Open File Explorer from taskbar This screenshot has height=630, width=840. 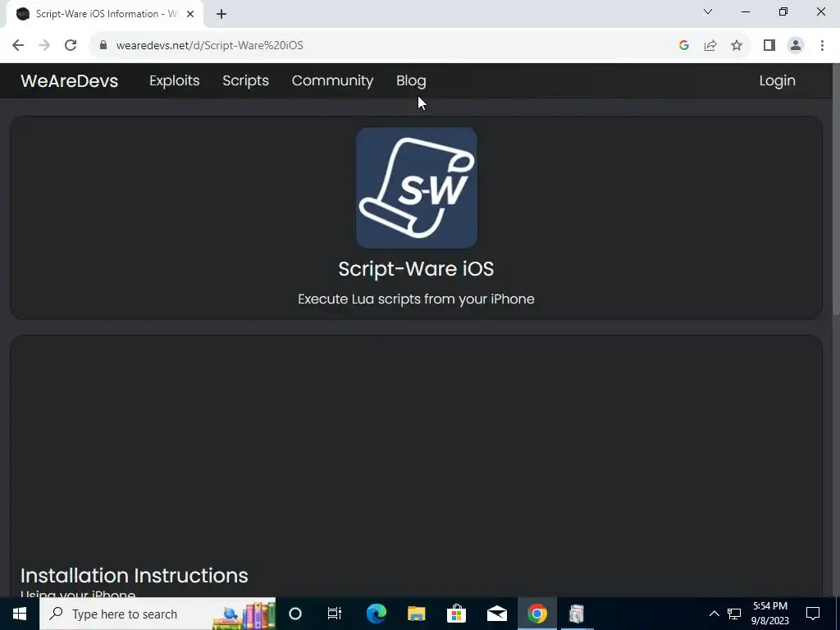point(416,614)
